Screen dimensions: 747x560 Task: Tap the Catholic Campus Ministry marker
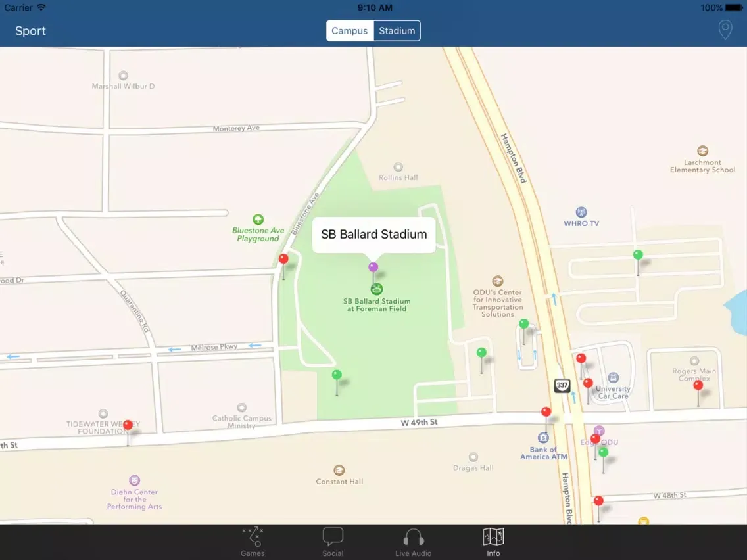point(242,408)
